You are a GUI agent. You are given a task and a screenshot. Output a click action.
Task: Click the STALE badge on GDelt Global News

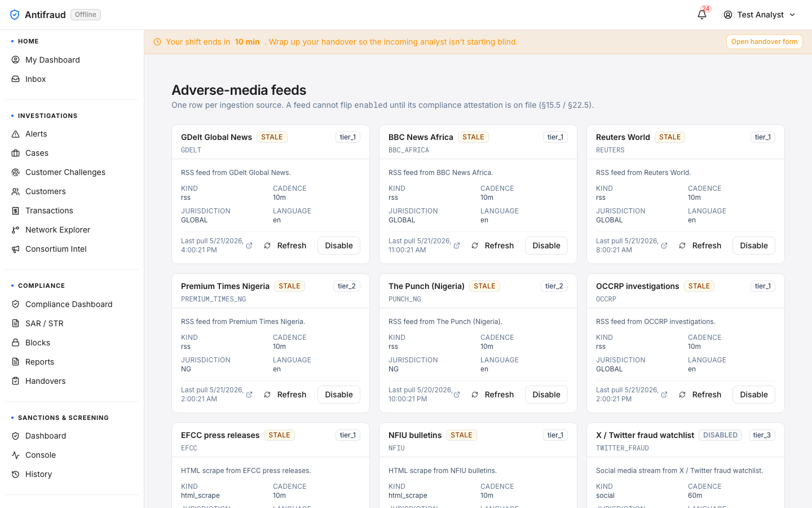pyautogui.click(x=272, y=137)
